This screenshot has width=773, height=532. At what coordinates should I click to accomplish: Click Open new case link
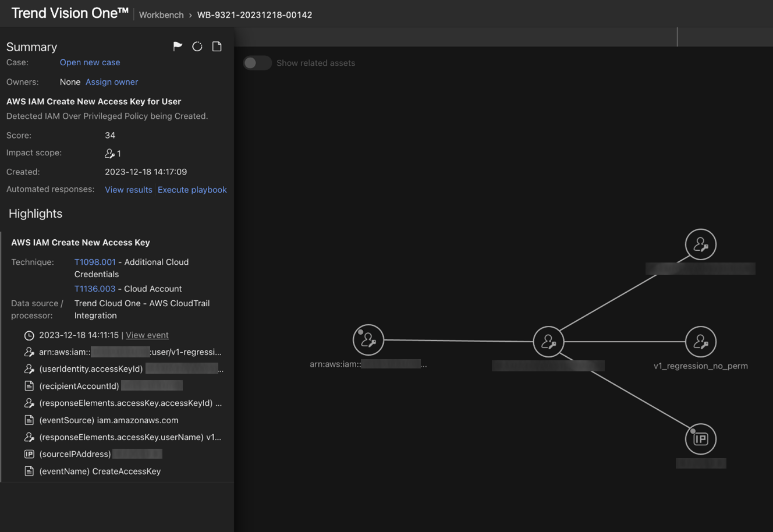[x=90, y=62]
